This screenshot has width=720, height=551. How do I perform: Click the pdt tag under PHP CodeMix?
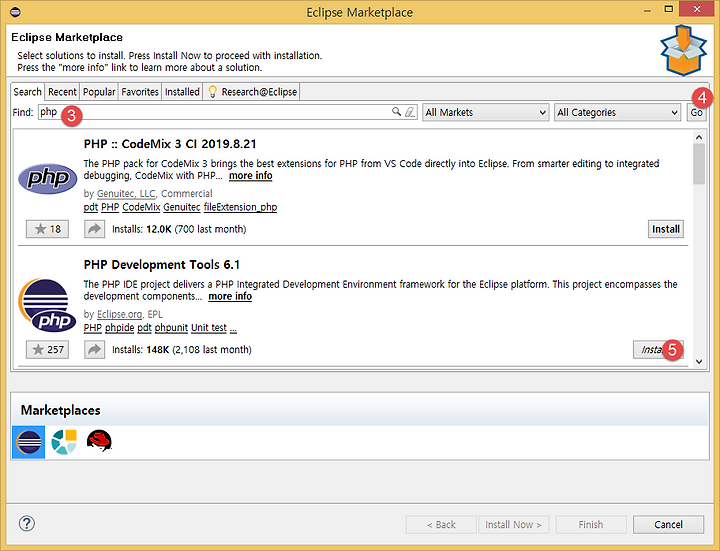[90, 207]
